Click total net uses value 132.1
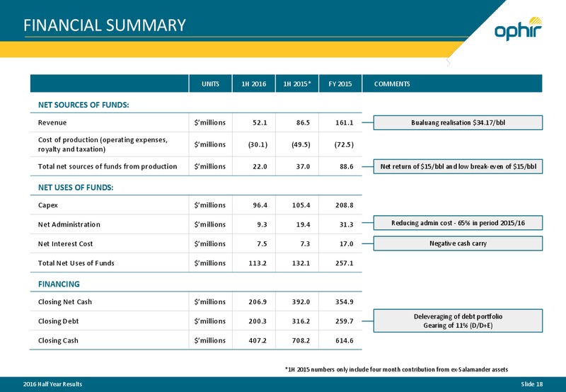The width and height of the screenshot is (566, 392). coord(301,263)
